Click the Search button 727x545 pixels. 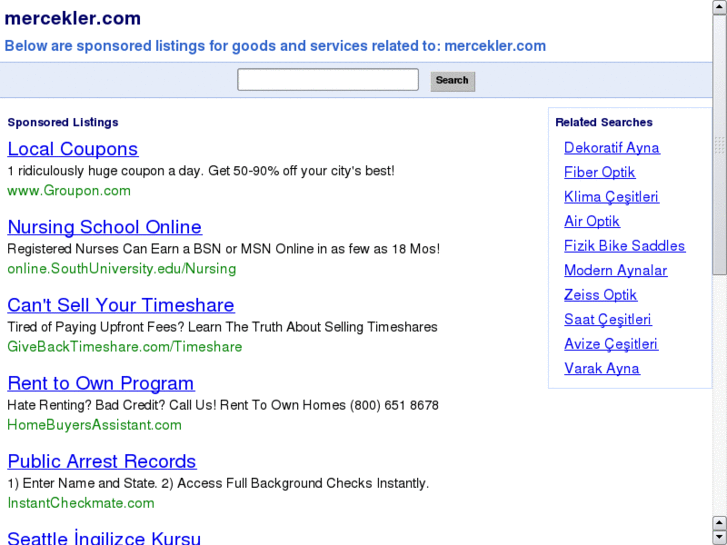tap(453, 81)
